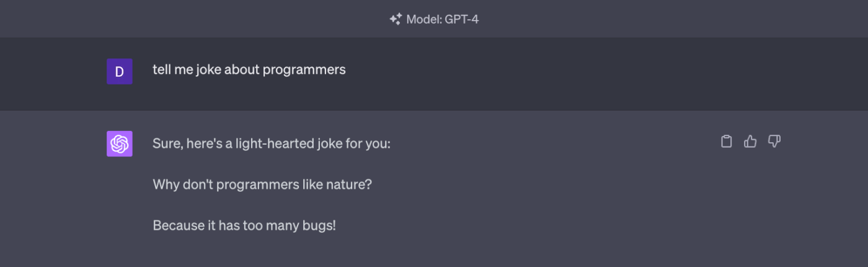This screenshot has width=868, height=267.
Task: Click the word GPT-4 in header
Action: (461, 19)
